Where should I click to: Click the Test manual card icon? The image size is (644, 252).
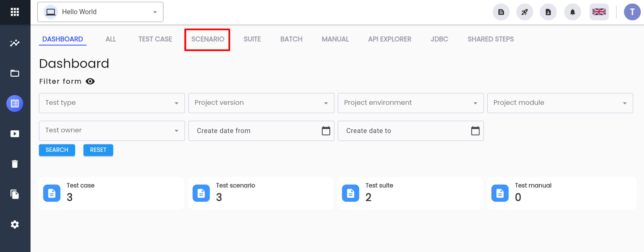[500, 193]
